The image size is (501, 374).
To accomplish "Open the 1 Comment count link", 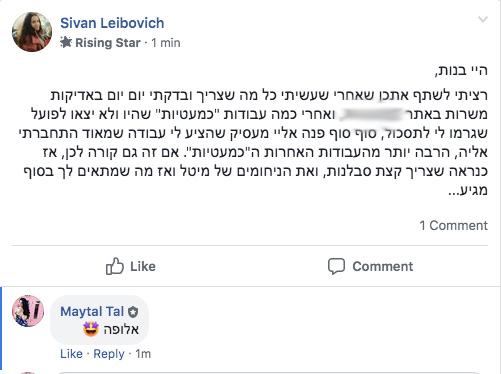I will pos(454,225).
